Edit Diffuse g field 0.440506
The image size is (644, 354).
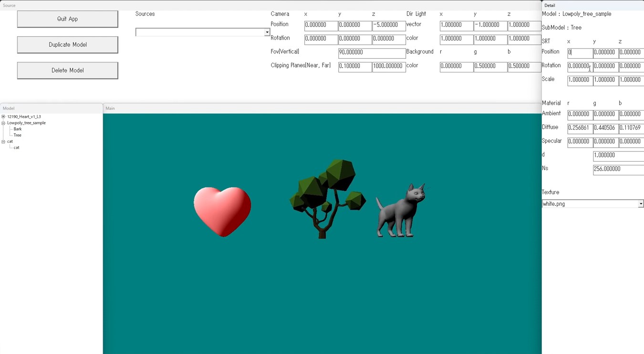coord(606,129)
